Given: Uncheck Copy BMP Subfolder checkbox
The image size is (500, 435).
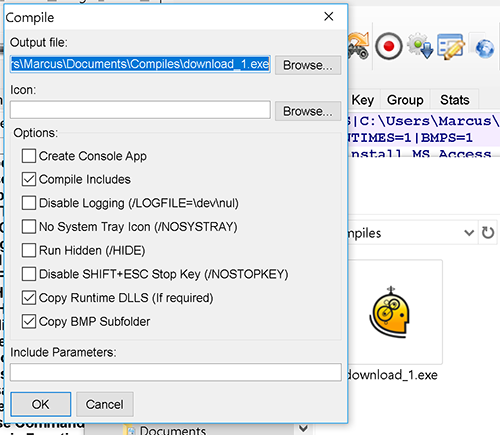Looking at the screenshot, I should (x=29, y=322).
